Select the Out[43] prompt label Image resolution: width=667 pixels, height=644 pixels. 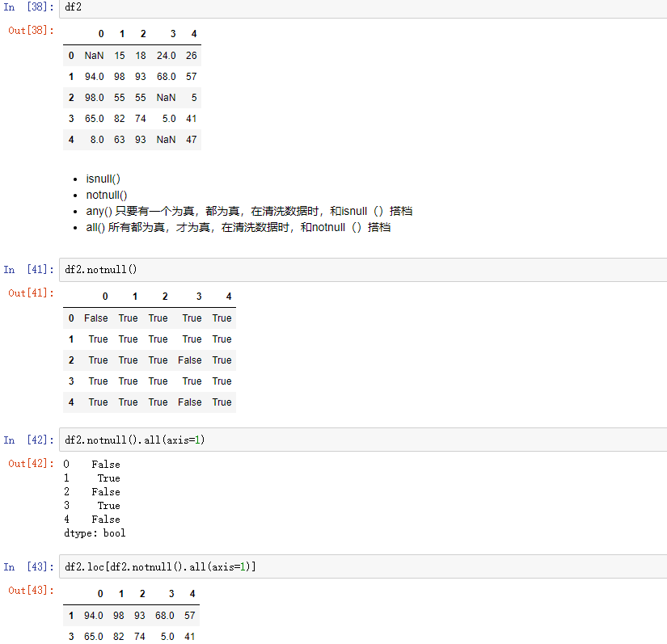click(31, 590)
